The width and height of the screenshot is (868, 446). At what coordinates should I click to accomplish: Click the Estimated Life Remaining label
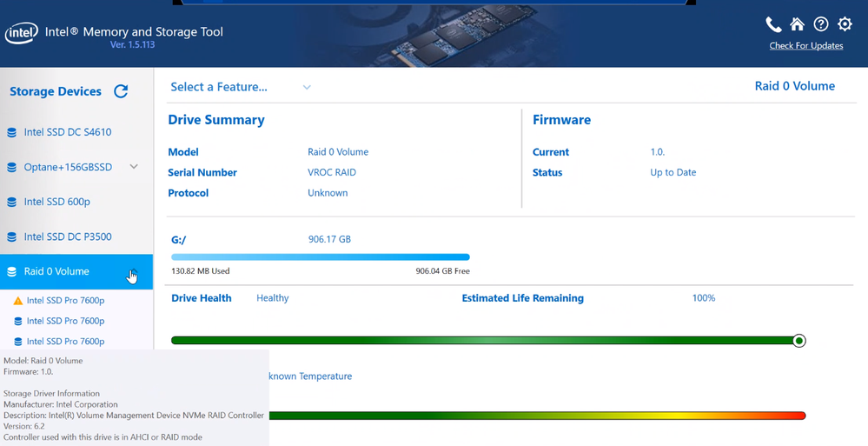point(522,298)
